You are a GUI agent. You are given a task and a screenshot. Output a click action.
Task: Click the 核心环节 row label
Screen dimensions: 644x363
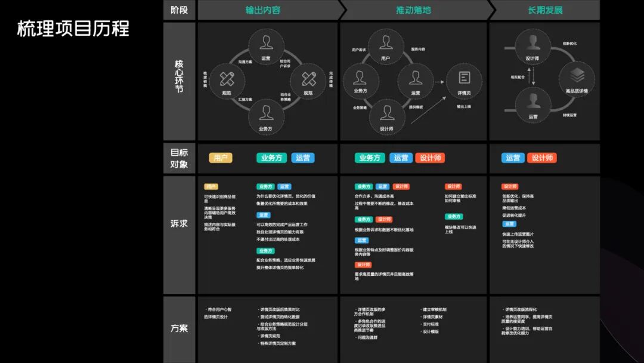[179, 76]
